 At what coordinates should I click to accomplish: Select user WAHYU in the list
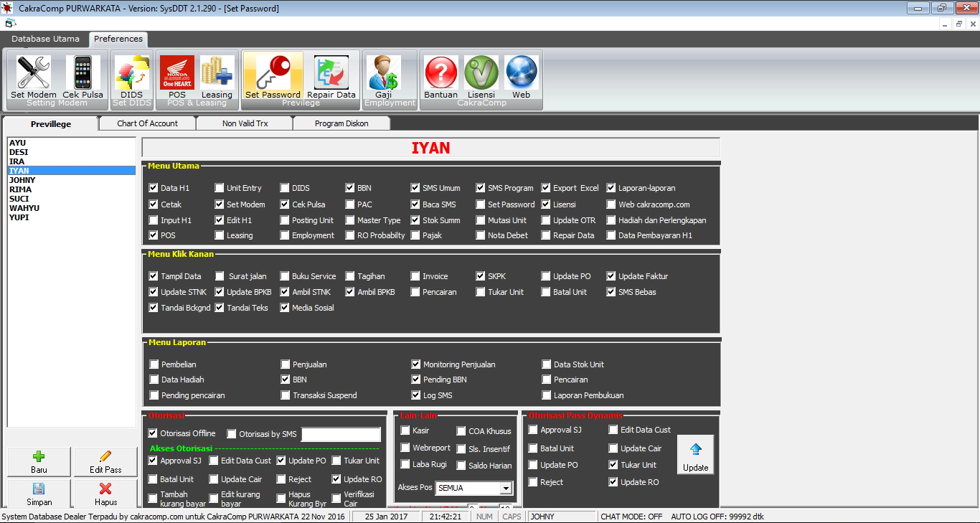point(24,208)
